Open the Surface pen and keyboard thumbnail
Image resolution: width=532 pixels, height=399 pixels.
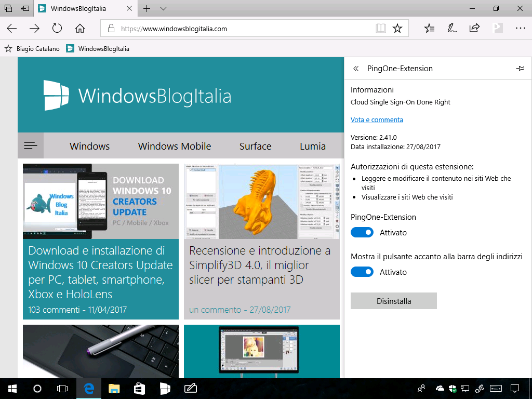click(101, 352)
